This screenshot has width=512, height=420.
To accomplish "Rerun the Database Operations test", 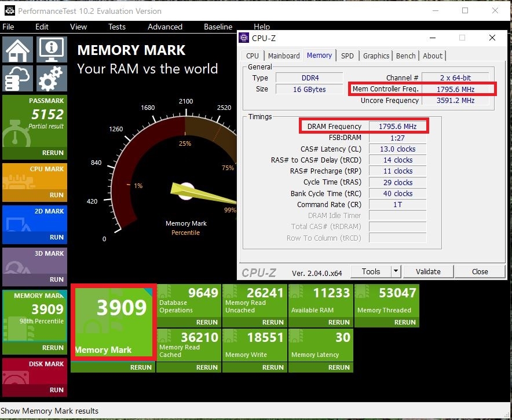I will (189, 322).
